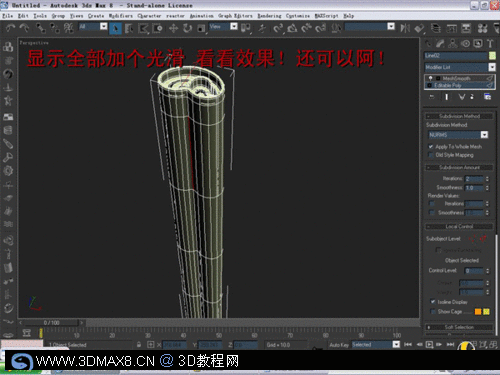
Task: Switch to the Create command panel tab
Action: (428, 43)
